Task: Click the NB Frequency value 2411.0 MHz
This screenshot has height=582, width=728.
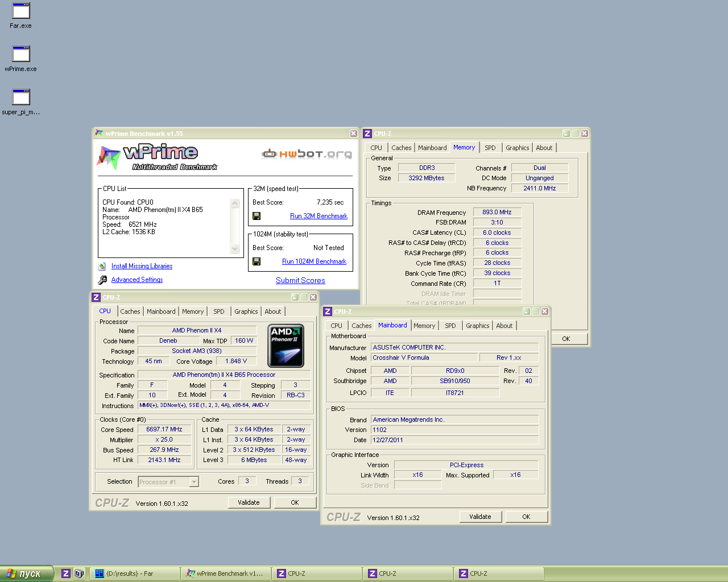Action: 540,188
